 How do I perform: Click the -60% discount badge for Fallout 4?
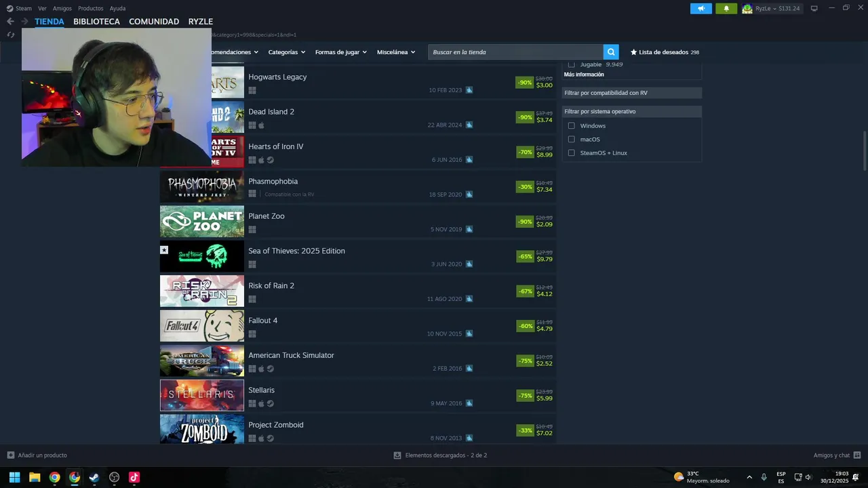526,326
